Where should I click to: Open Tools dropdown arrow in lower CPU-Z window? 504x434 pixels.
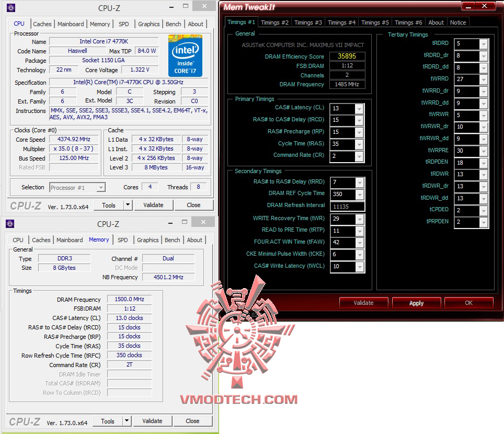coord(127,421)
